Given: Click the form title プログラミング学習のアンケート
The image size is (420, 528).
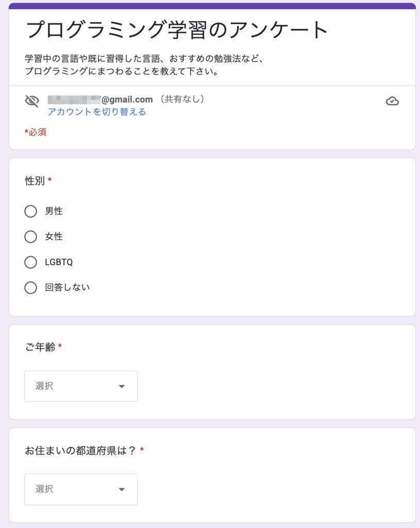Looking at the screenshot, I should pyautogui.click(x=177, y=30).
